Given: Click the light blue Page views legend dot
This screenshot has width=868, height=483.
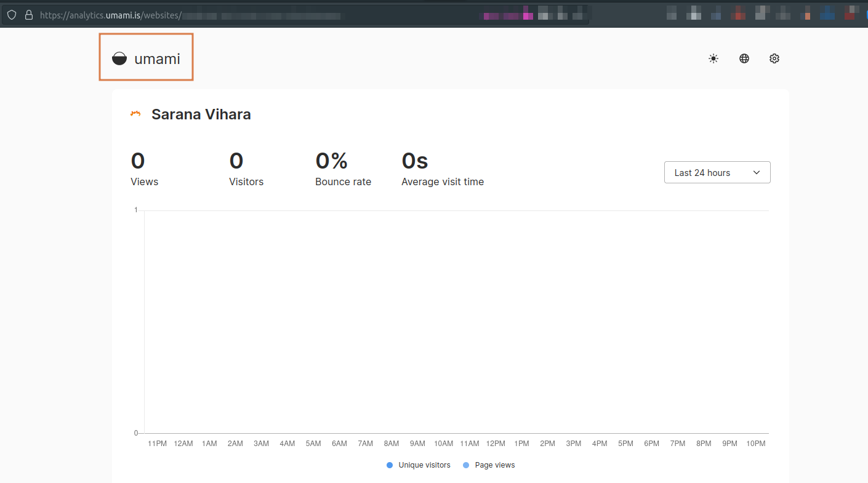Looking at the screenshot, I should (465, 465).
